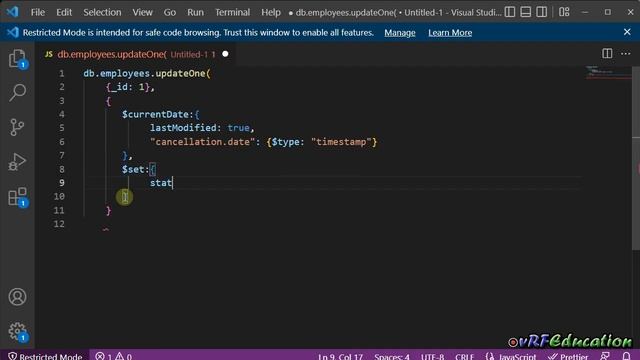The height and width of the screenshot is (360, 640).
Task: Click the true value on line 5
Action: [x=238, y=128]
